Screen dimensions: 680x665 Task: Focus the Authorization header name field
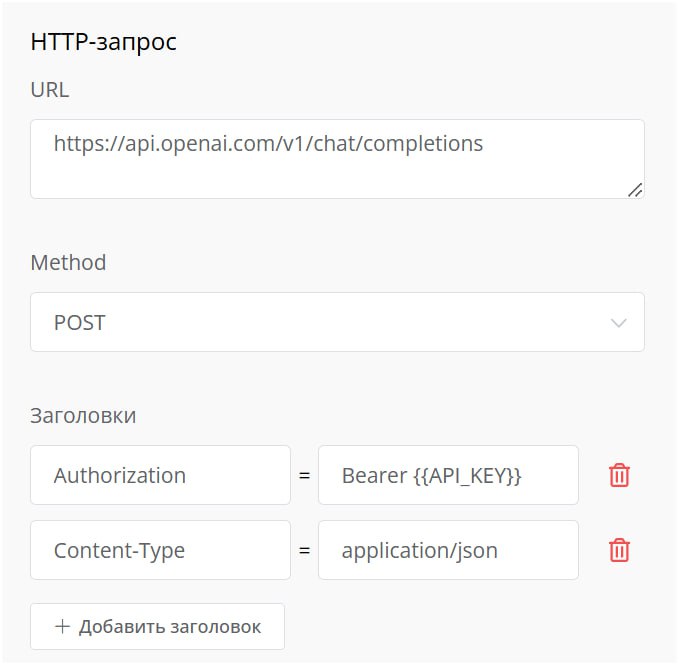160,475
